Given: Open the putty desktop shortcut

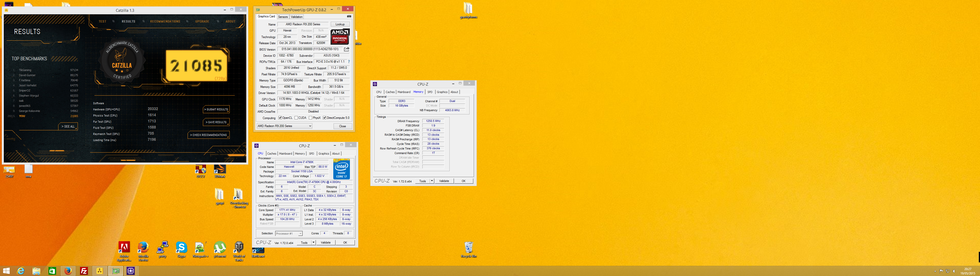Looking at the screenshot, I should (163, 250).
